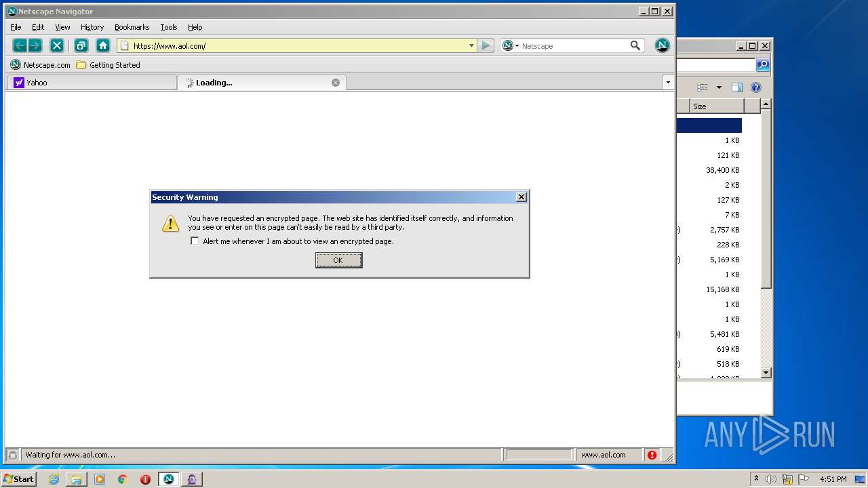
Task: Go forward with the forward arrow
Action: [x=35, y=45]
